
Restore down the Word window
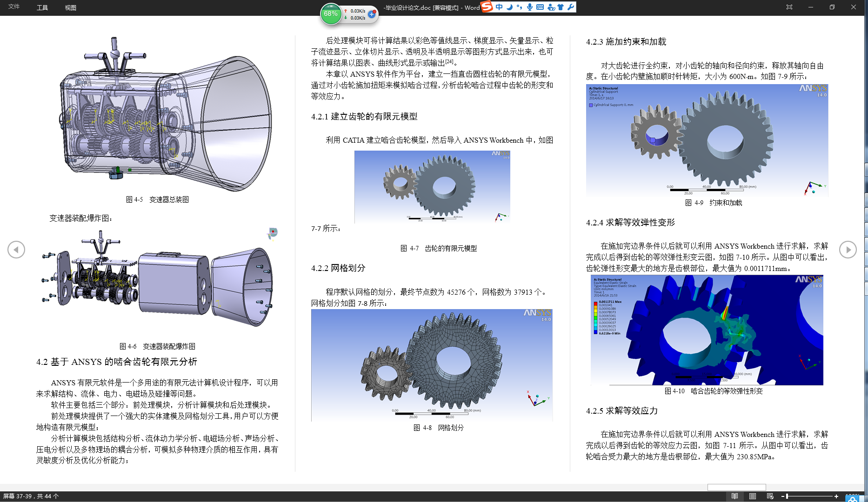(832, 7)
